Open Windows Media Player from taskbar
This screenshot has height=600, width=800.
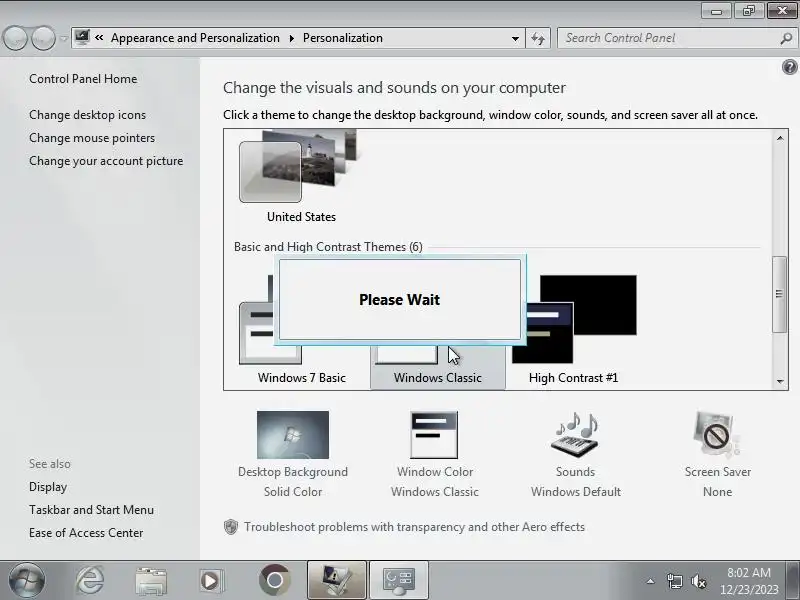tap(211, 581)
